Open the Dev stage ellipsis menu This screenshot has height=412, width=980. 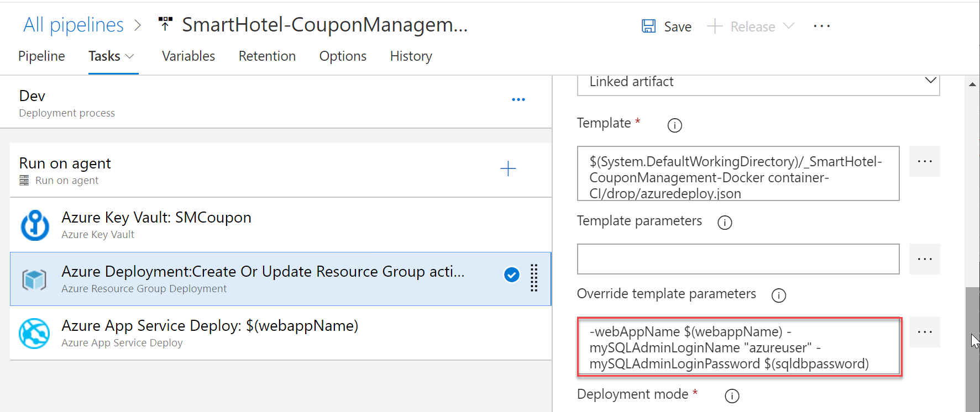[518, 100]
